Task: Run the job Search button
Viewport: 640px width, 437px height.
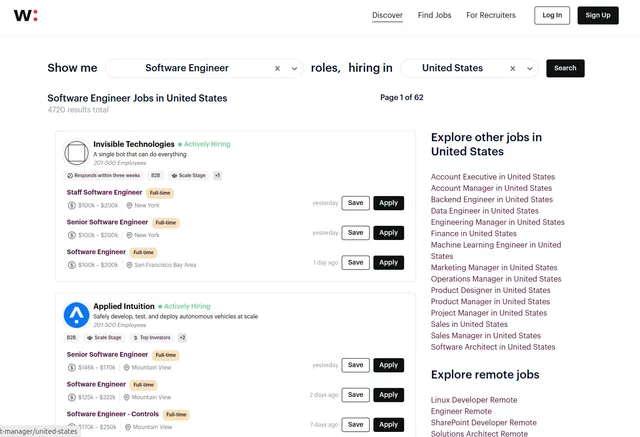Action: (565, 68)
